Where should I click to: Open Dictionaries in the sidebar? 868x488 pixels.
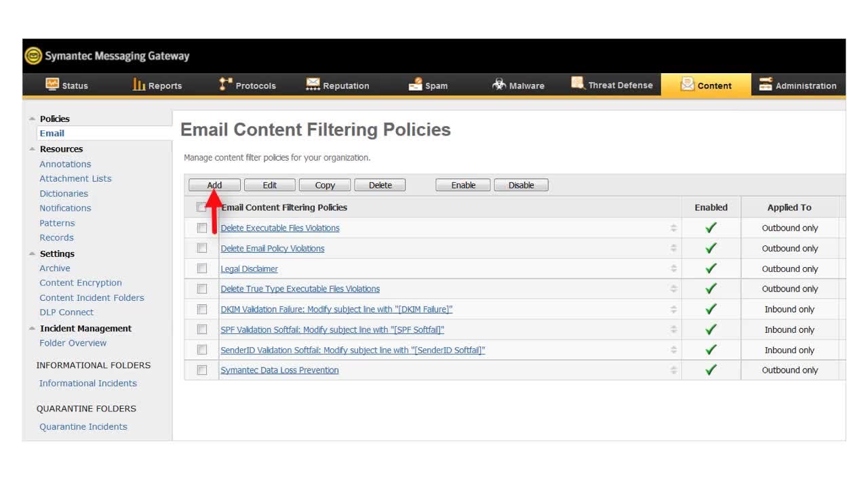coord(64,193)
